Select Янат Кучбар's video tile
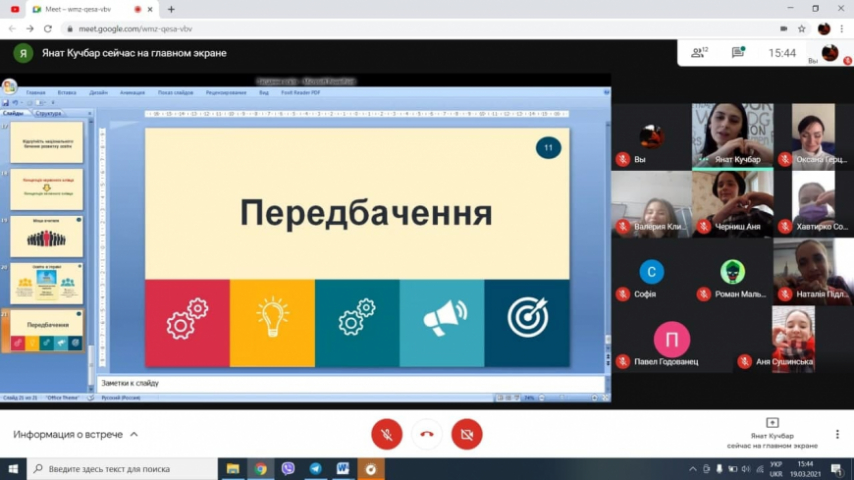The height and width of the screenshot is (480, 854). coord(731,135)
